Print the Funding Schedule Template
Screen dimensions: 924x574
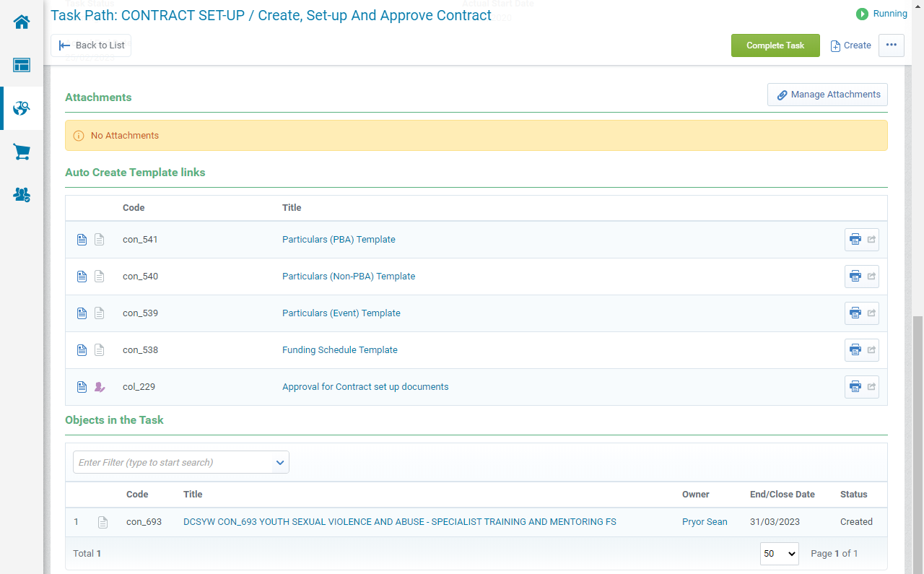855,349
